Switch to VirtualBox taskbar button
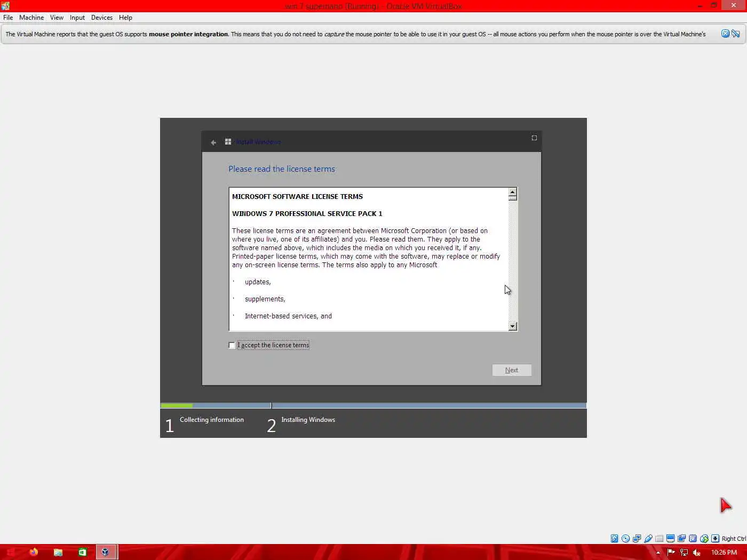This screenshot has height=560, width=747. coord(106,552)
